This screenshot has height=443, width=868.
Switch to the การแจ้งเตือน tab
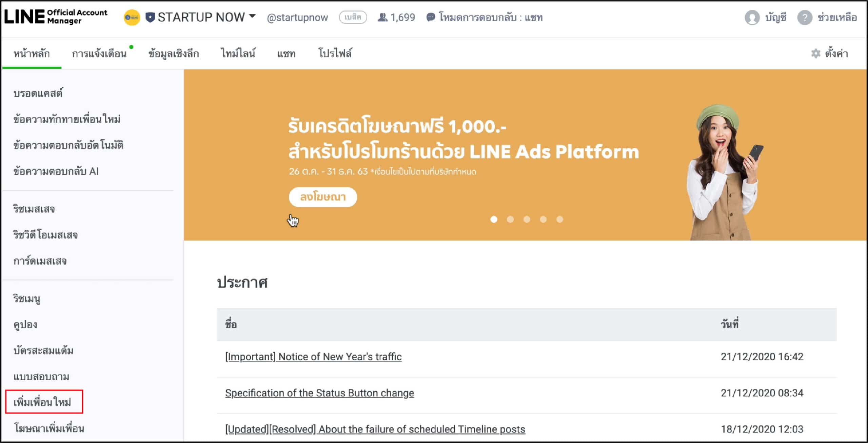click(x=99, y=54)
